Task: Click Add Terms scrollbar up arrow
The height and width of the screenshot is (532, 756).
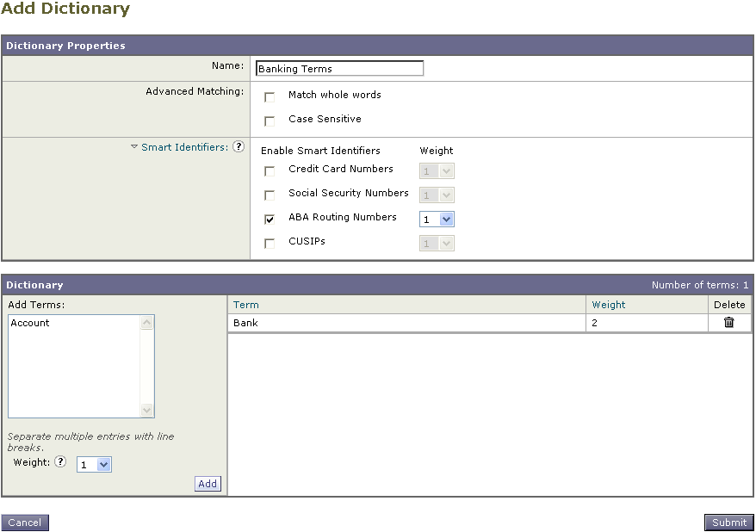Action: click(x=147, y=322)
